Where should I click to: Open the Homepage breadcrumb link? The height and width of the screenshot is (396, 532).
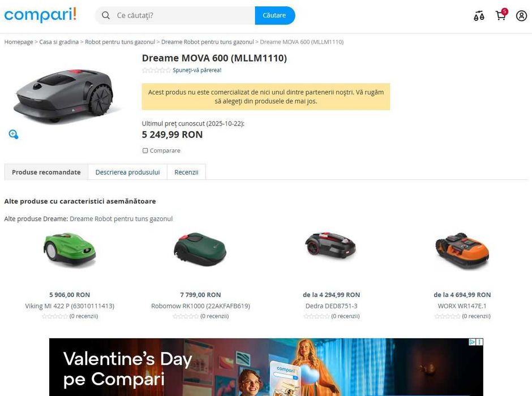pos(19,42)
